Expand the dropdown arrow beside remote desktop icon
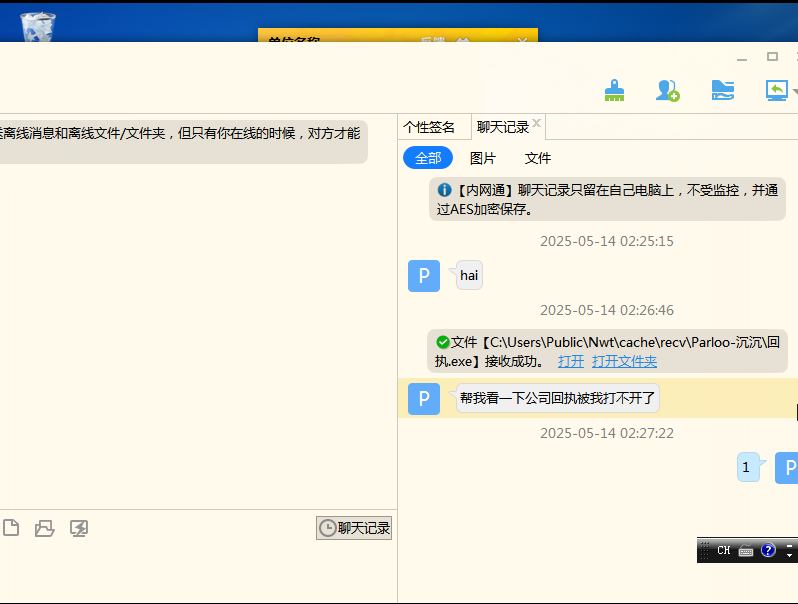 pyautogui.click(x=795, y=92)
